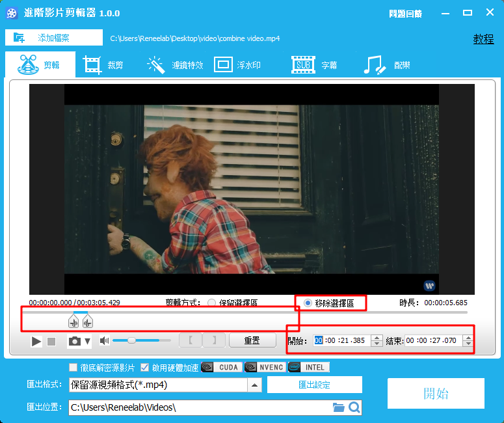Click the 結束 end time input field
Screen dimensions: 504x423
[433, 340]
